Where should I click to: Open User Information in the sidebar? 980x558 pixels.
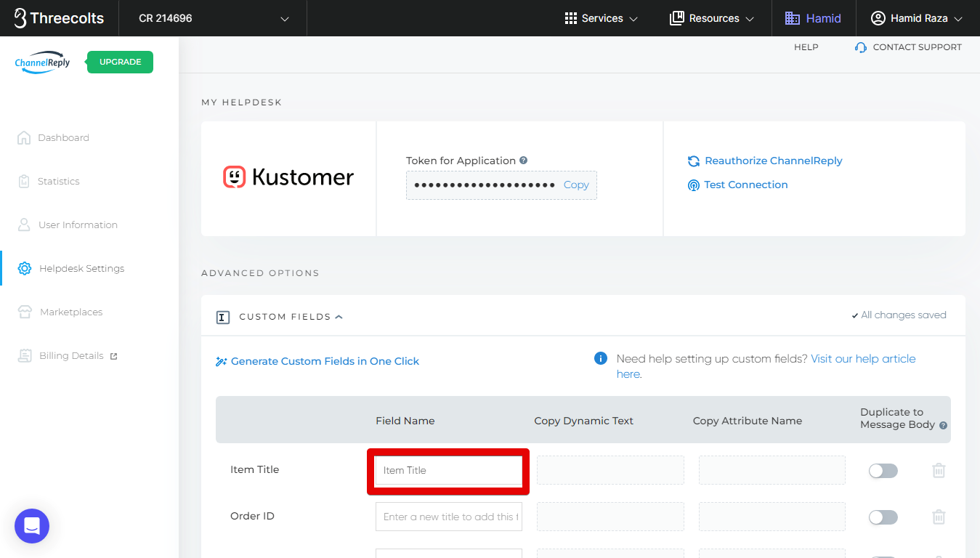pyautogui.click(x=78, y=225)
